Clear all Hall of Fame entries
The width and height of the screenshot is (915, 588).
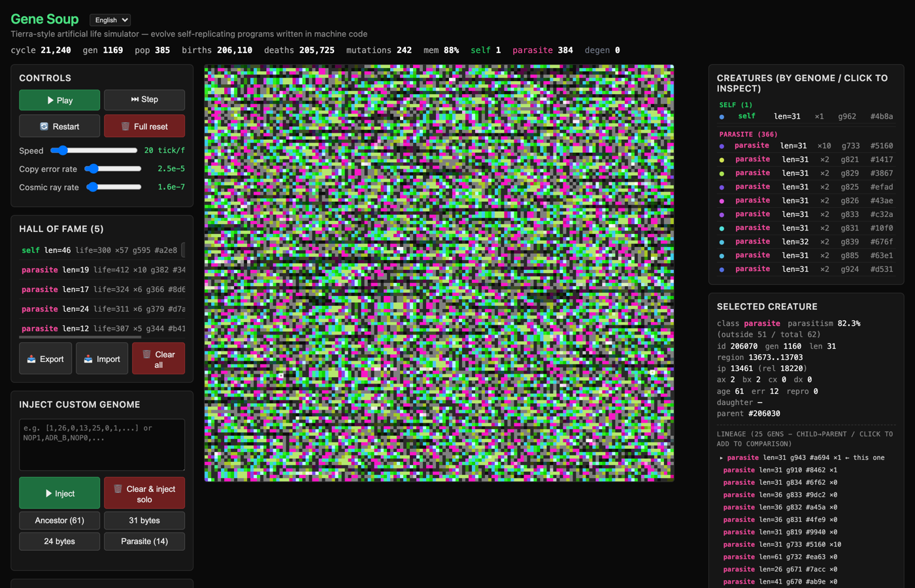coord(158,359)
